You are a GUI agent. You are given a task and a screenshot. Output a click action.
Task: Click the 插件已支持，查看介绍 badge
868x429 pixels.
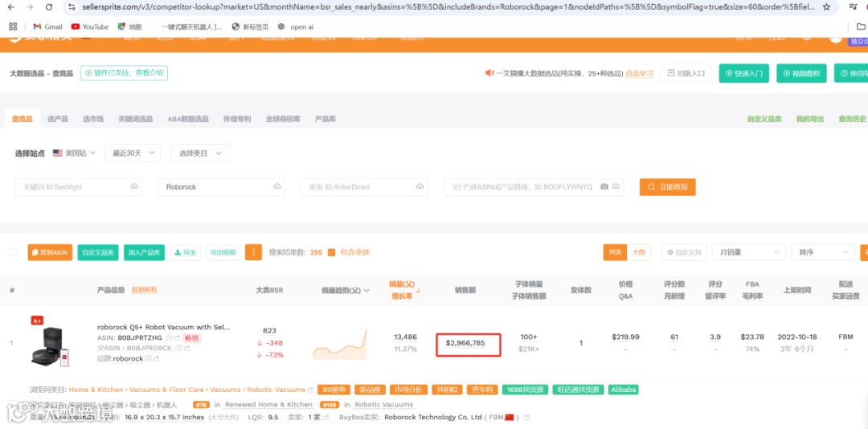pyautogui.click(x=124, y=72)
